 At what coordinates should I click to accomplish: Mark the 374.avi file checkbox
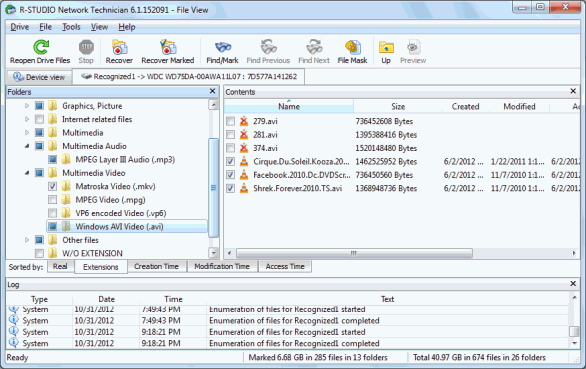231,148
